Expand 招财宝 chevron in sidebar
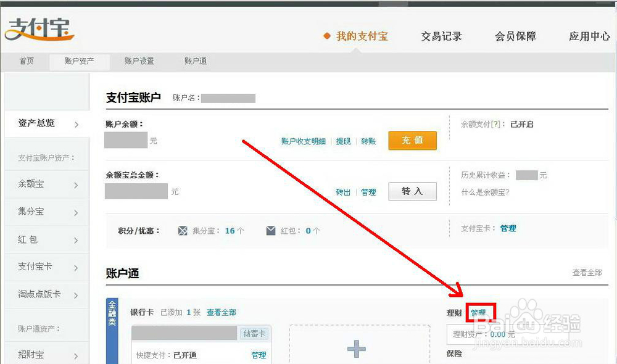The image size is (617, 364). click(x=76, y=356)
